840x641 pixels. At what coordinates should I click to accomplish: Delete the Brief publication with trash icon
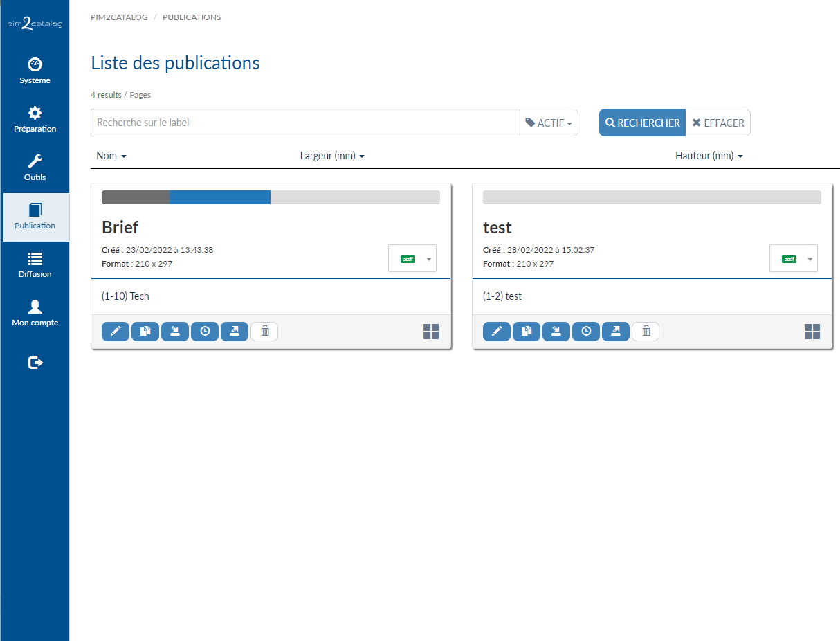click(x=264, y=332)
